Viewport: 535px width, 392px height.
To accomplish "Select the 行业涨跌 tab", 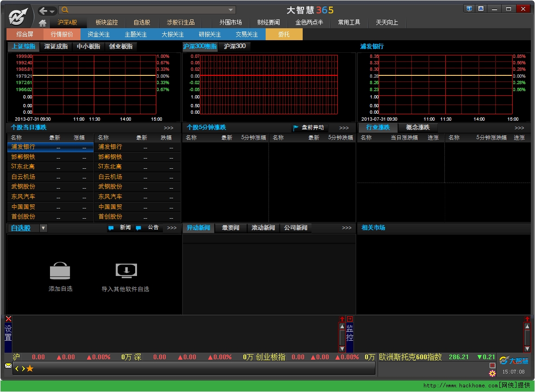I will pos(378,128).
